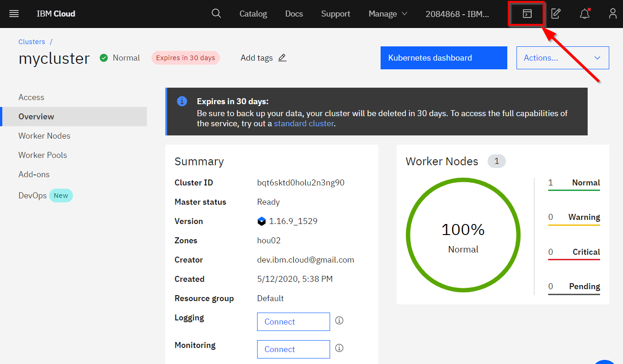Select the Overview sidebar item
623x364 pixels.
point(73,117)
